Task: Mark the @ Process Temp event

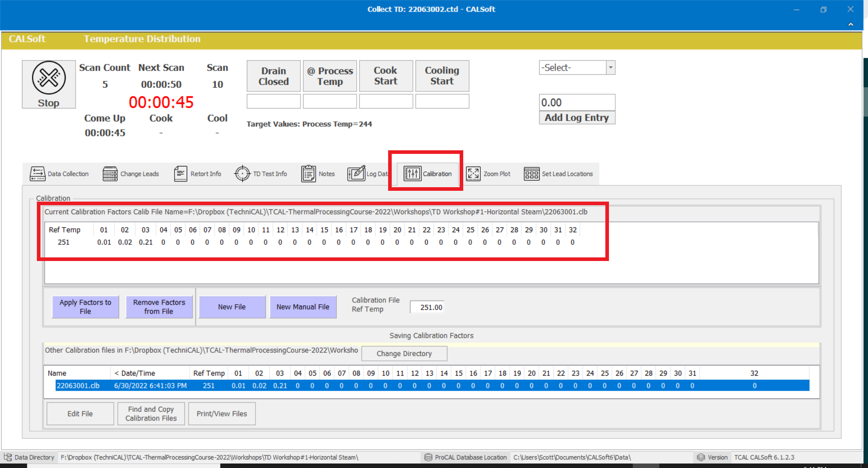Action: 330,76
